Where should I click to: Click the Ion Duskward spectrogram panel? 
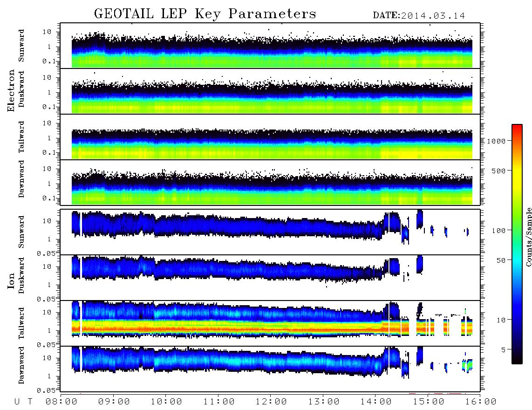pos(270,278)
